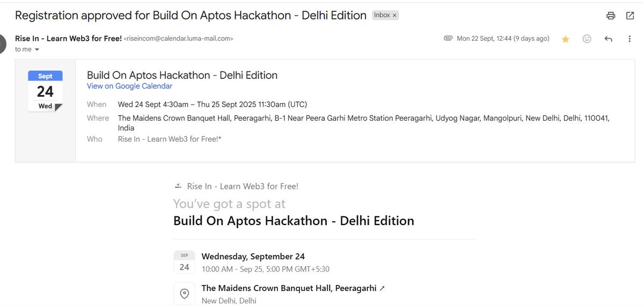The height and width of the screenshot is (306, 644).
Task: Click 'New Delhi, Delhi' location text
Action: pos(229,301)
